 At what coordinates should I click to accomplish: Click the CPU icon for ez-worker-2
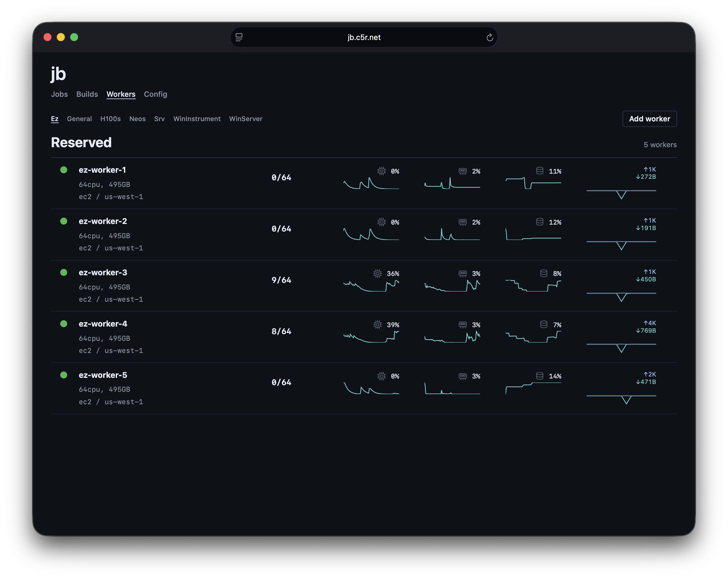point(382,222)
